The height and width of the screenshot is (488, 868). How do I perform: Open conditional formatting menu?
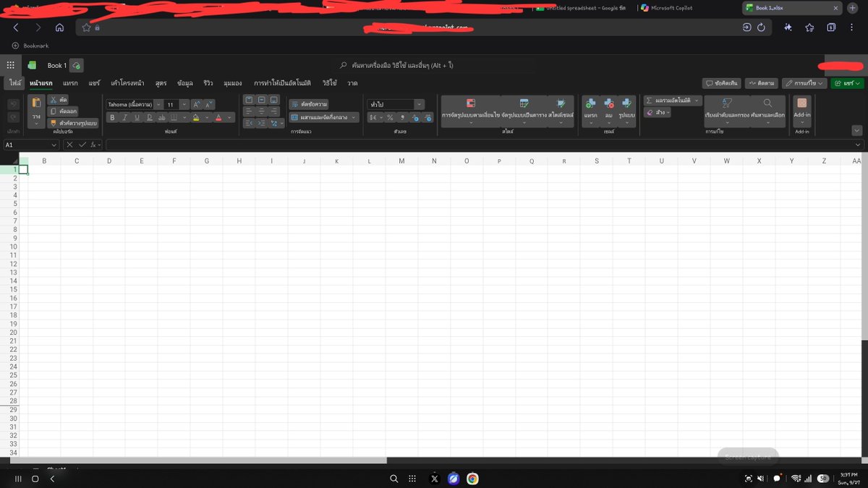tap(471, 111)
